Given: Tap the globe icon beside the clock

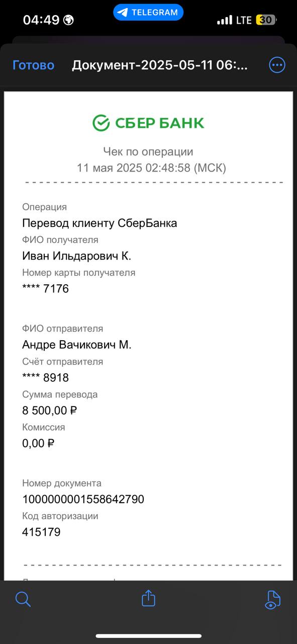Looking at the screenshot, I should point(68,20).
